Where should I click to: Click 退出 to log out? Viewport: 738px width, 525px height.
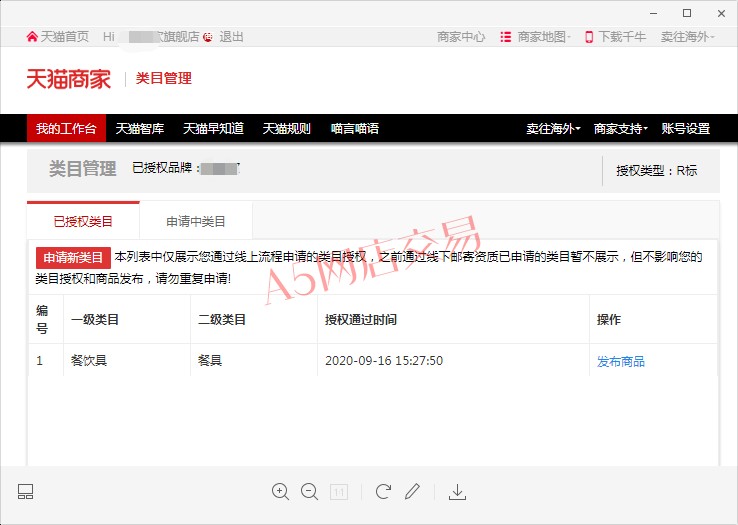pyautogui.click(x=231, y=37)
